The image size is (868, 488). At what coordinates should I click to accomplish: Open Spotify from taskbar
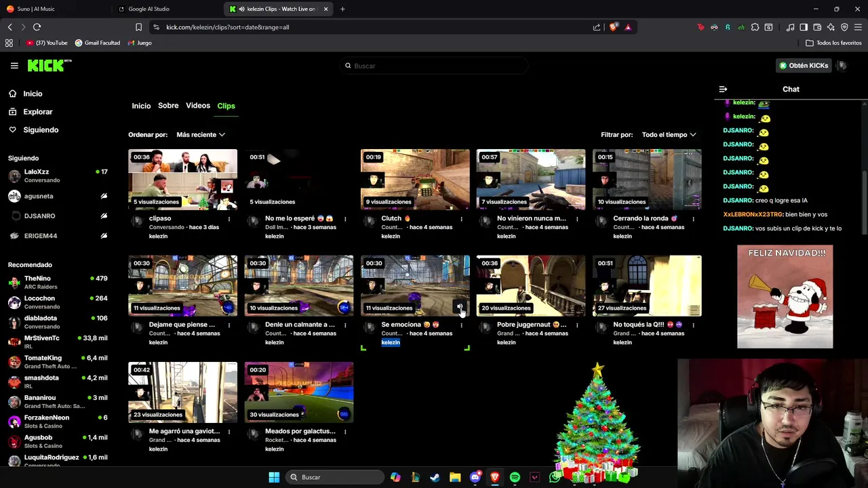point(515,477)
